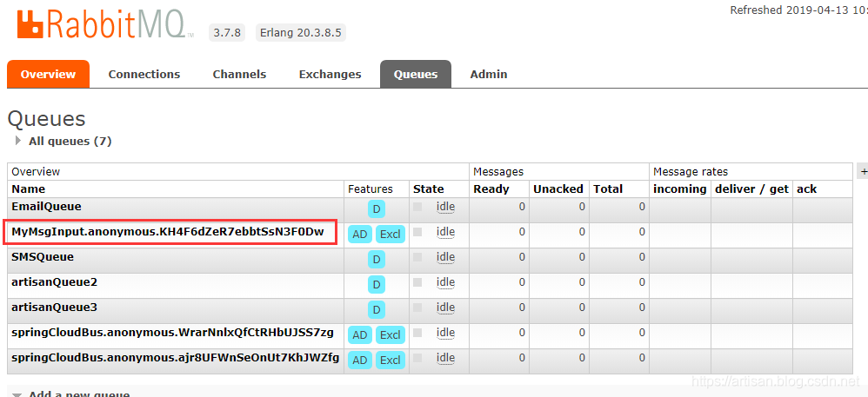Screen dimensions: 868x397
Task: Click the Excl badge on the springCloudBus WrarNnlx queue
Action: click(x=391, y=335)
